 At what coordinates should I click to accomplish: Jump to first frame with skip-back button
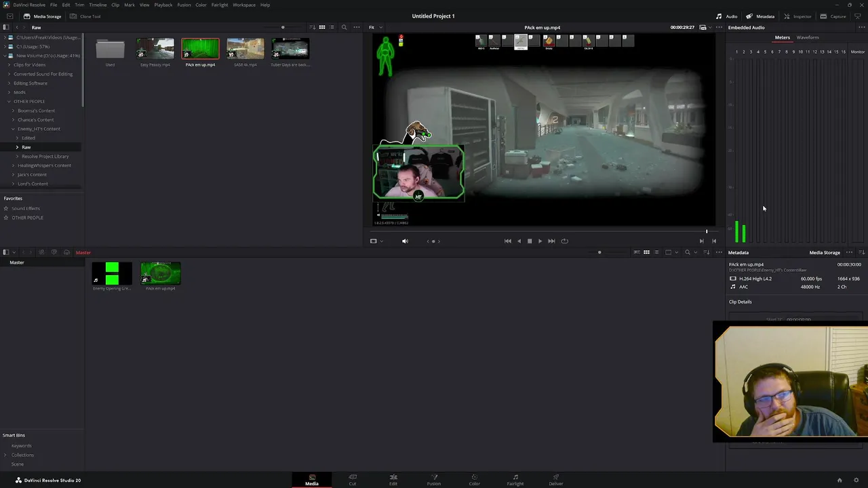click(x=507, y=241)
